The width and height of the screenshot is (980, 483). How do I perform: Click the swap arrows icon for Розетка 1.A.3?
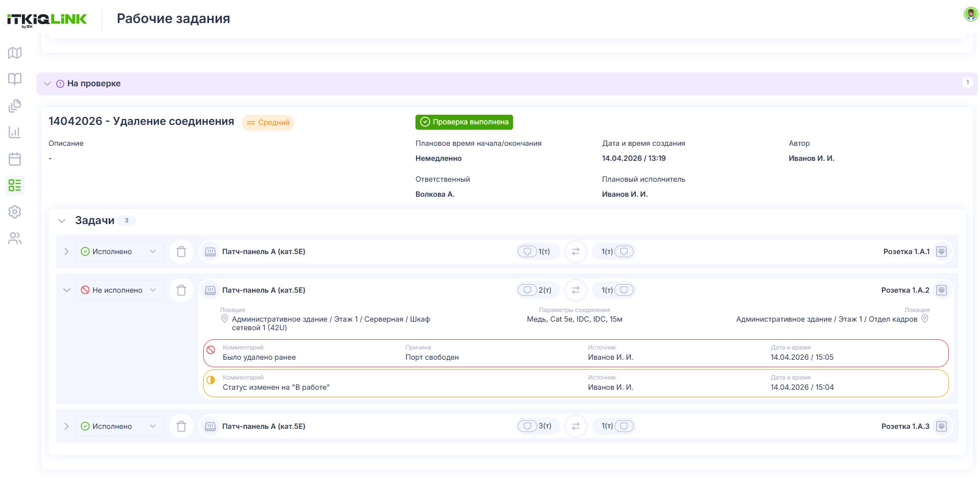click(x=576, y=426)
